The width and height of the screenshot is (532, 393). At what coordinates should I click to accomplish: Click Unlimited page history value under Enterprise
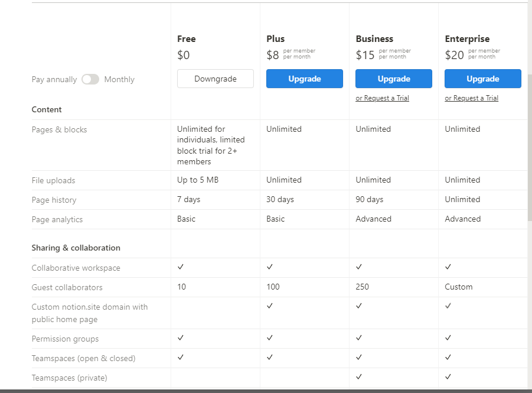(x=462, y=199)
